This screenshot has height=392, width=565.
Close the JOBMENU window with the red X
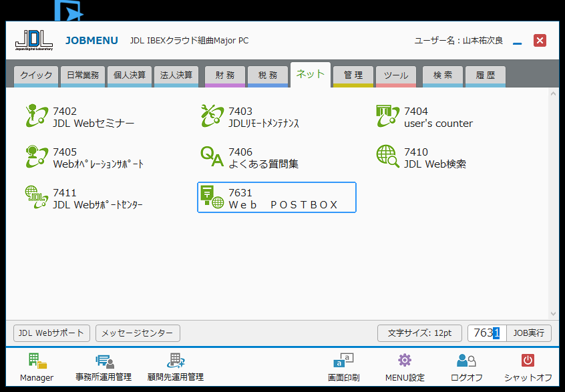[x=540, y=40]
